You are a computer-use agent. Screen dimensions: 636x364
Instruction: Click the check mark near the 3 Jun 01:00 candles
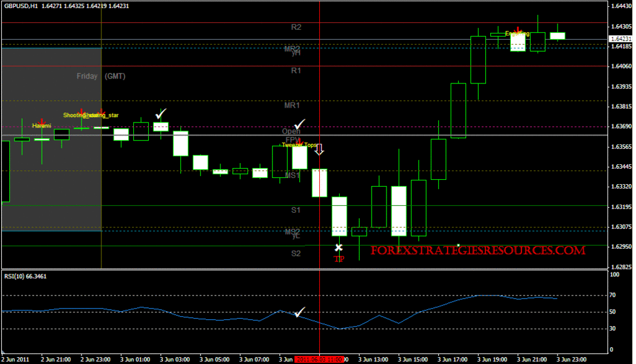click(x=161, y=113)
